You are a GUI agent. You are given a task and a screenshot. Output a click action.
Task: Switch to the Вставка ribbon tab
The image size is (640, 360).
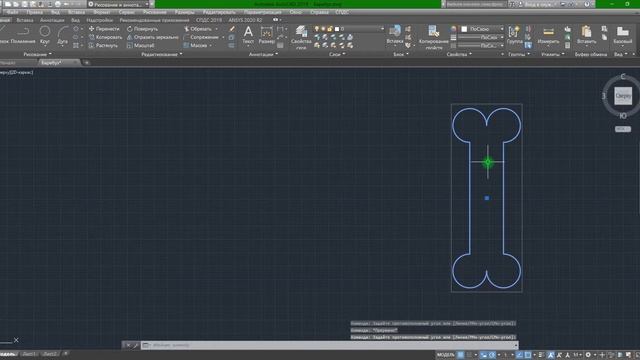pyautogui.click(x=25, y=20)
